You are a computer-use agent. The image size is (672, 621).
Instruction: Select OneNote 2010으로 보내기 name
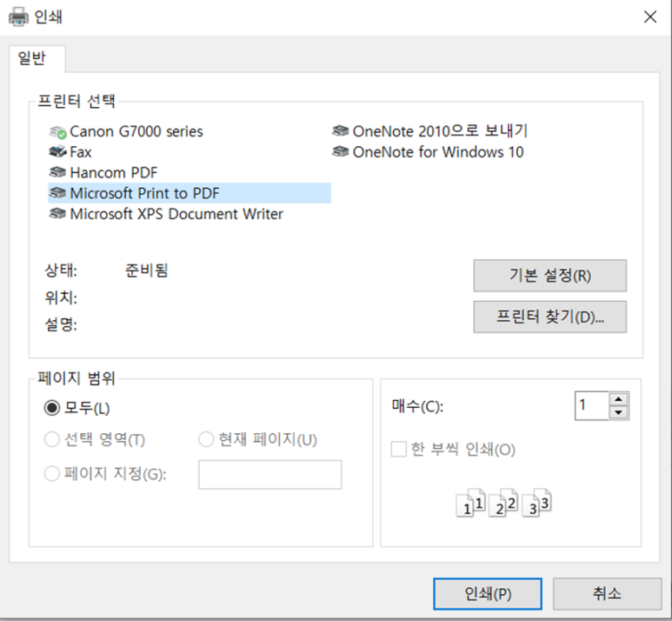click(440, 130)
